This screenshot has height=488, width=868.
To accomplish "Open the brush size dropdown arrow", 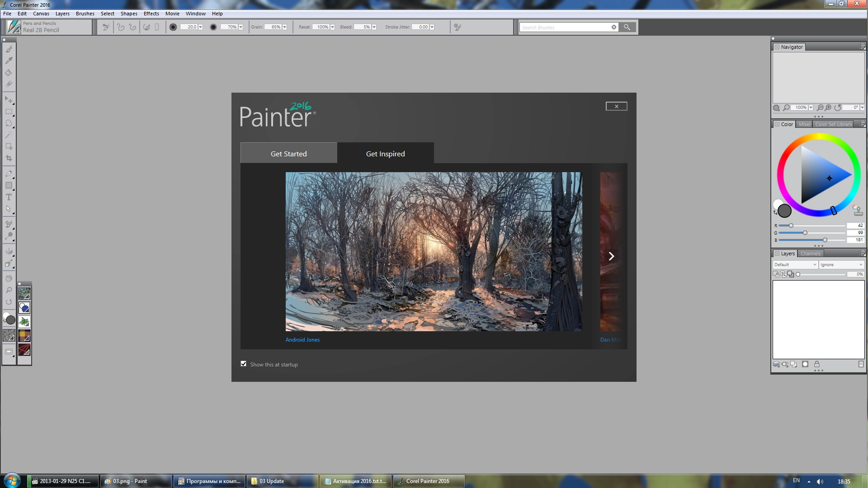I will tap(201, 27).
